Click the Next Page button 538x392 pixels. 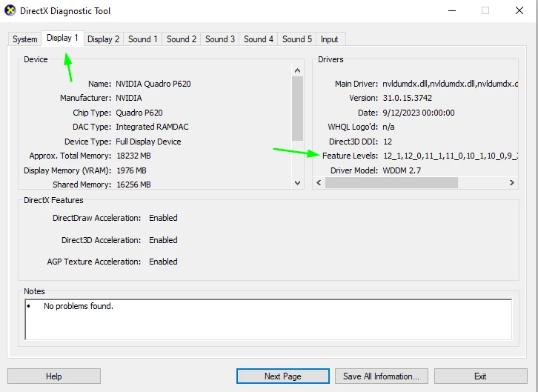283,376
